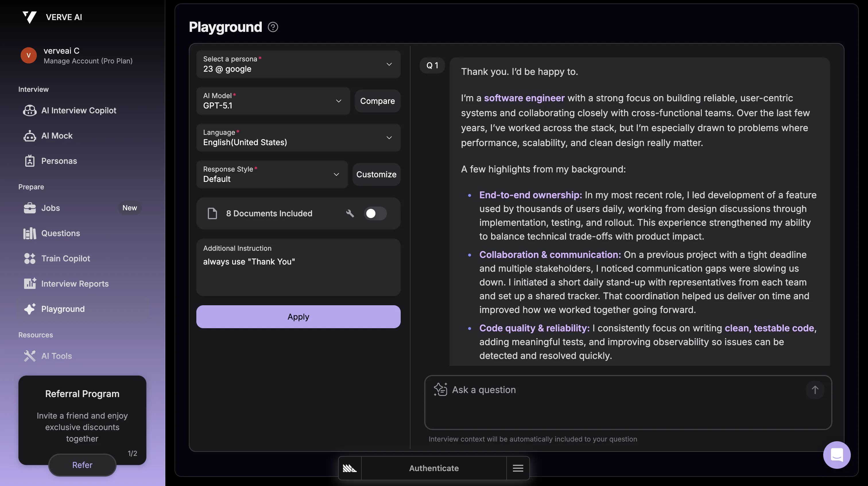Click the AI Interview Copilot icon
This screenshot has width=868, height=486.
pos(30,110)
